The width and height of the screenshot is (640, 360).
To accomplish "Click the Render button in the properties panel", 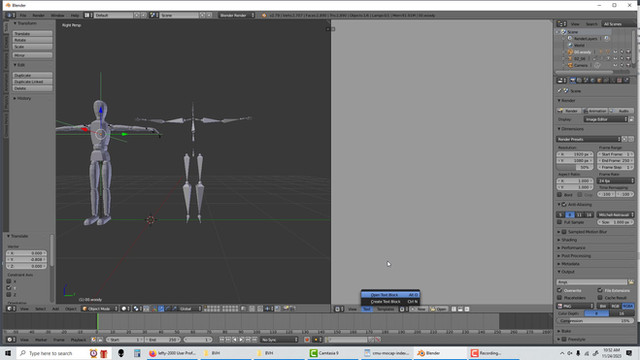I will 569,111.
